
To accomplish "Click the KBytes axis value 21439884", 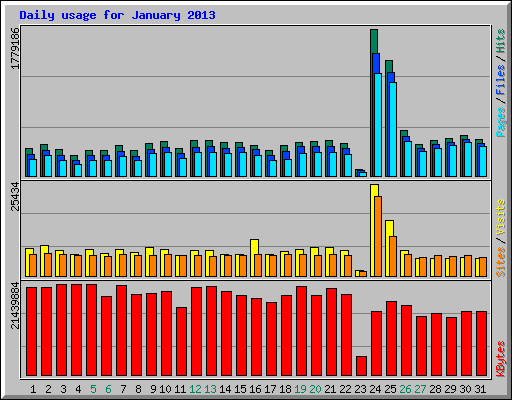I will click(15, 305).
